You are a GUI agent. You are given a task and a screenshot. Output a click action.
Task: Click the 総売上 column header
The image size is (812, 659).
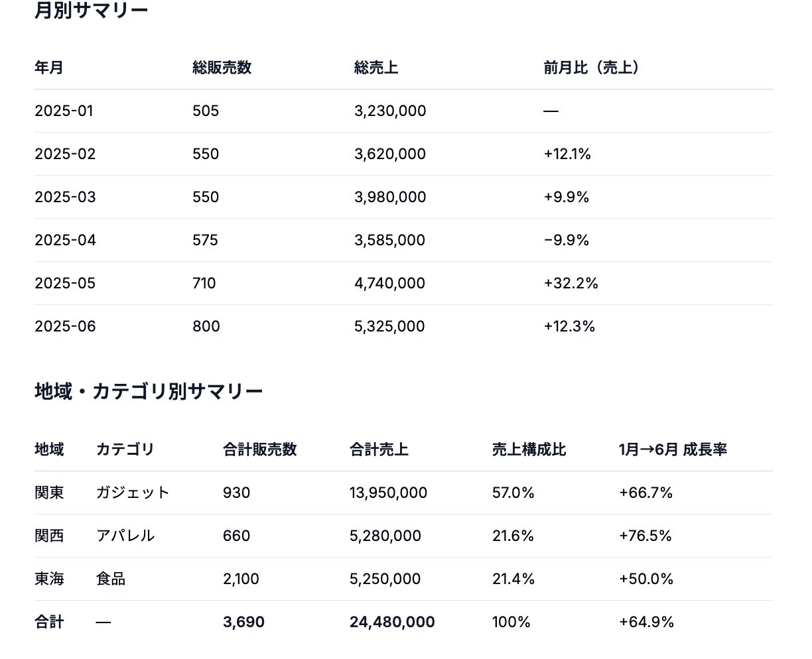point(376,68)
